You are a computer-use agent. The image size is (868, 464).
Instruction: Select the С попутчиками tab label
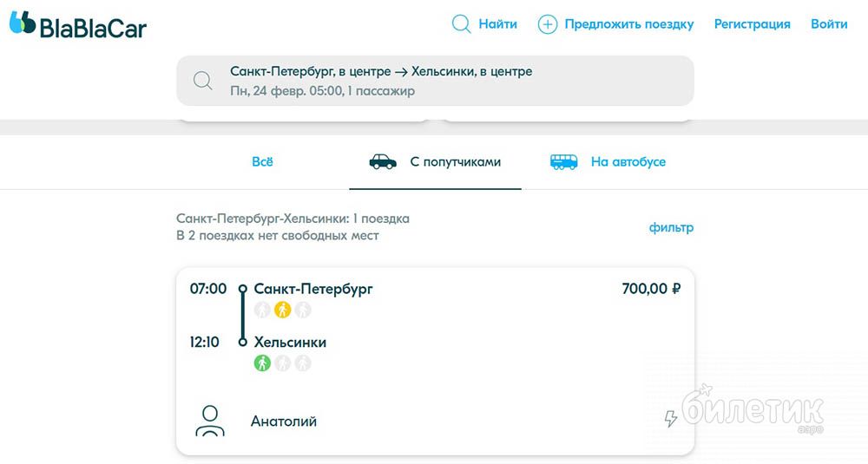tap(455, 162)
